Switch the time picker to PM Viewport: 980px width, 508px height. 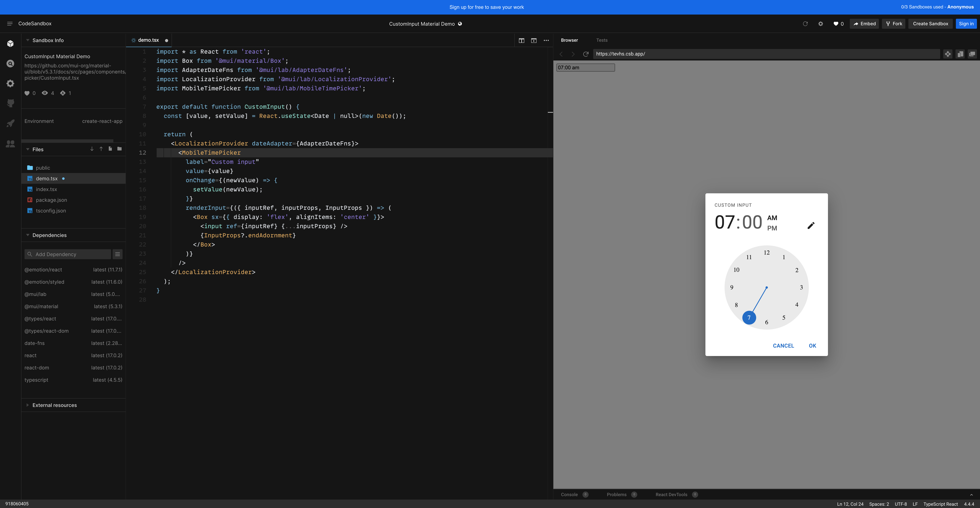click(x=772, y=228)
